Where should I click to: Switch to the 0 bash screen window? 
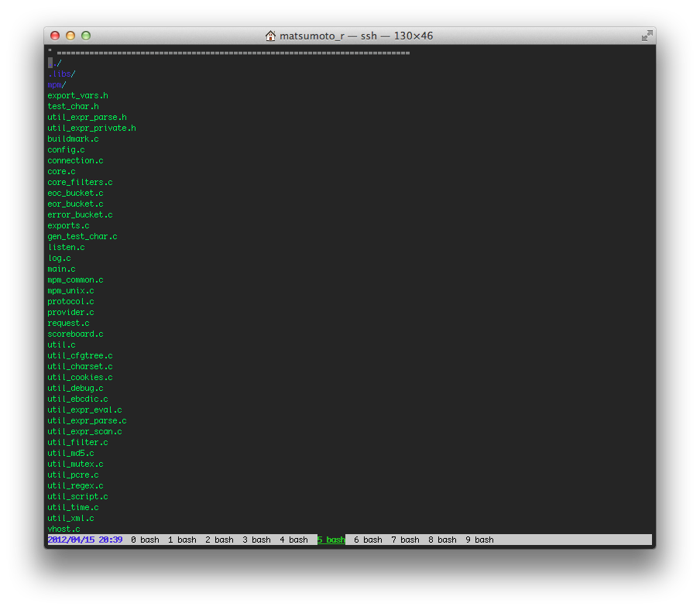[x=145, y=540]
